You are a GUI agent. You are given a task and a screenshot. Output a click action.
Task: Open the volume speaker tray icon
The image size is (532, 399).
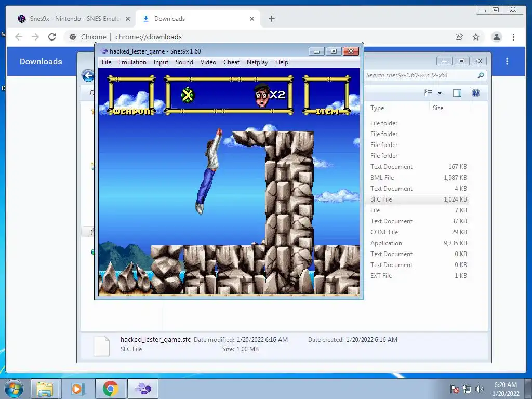(x=479, y=389)
